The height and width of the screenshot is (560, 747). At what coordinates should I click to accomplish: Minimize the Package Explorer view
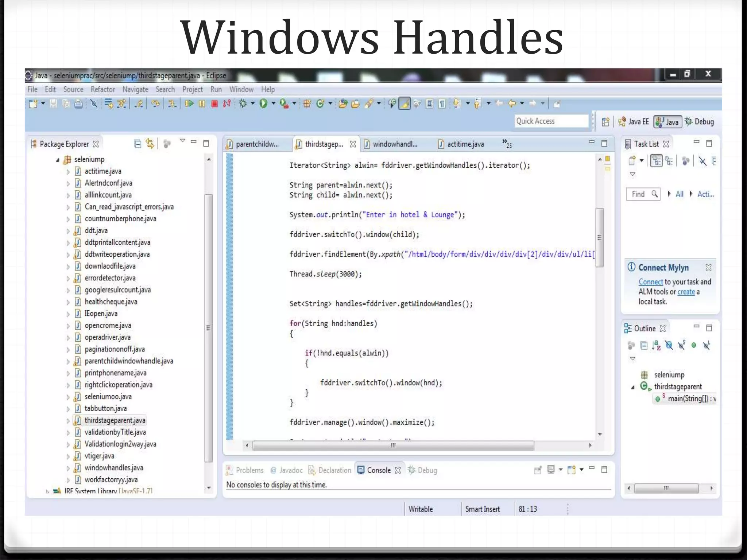(194, 141)
